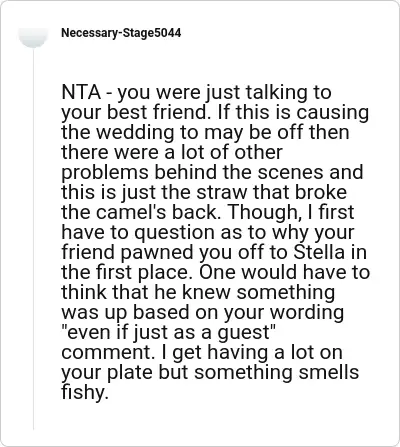Click the line 'there were a lot of other'
This screenshot has height=447, width=400.
[x=172, y=152]
